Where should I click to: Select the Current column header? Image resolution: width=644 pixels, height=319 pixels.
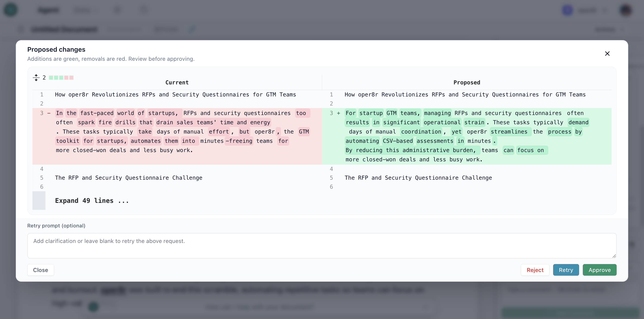pos(177,82)
